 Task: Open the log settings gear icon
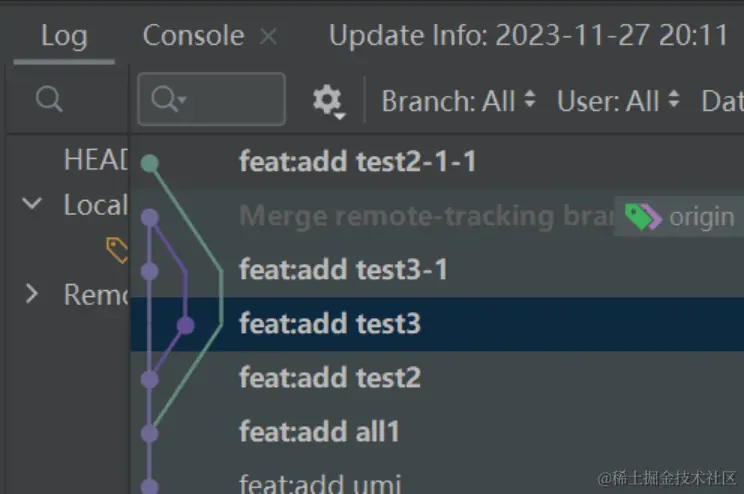pyautogui.click(x=327, y=100)
